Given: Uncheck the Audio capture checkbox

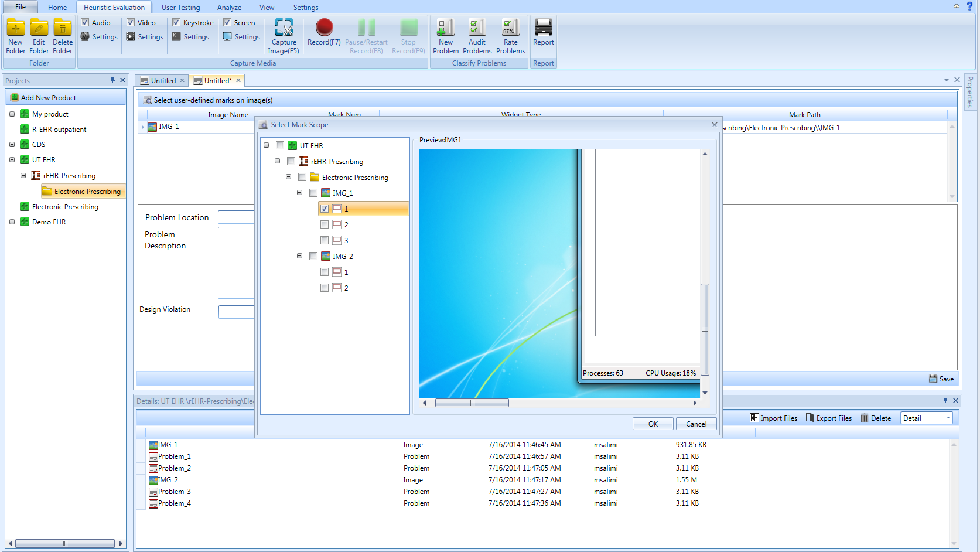Looking at the screenshot, I should (85, 23).
